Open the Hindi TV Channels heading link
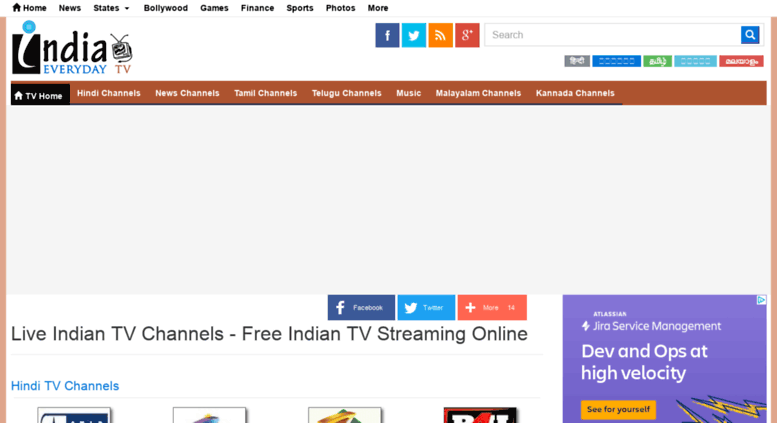 [65, 386]
